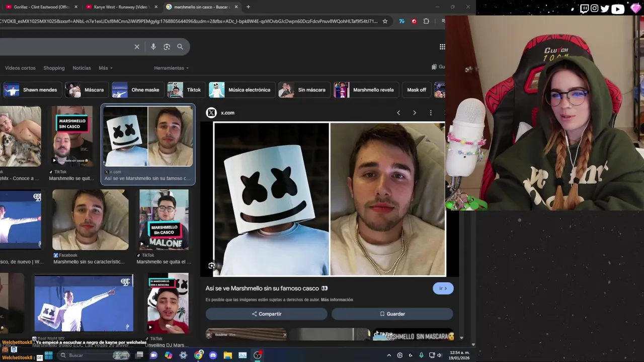Click the volume icon in system tray
This screenshot has height=362, width=644.
pyautogui.click(x=439, y=355)
